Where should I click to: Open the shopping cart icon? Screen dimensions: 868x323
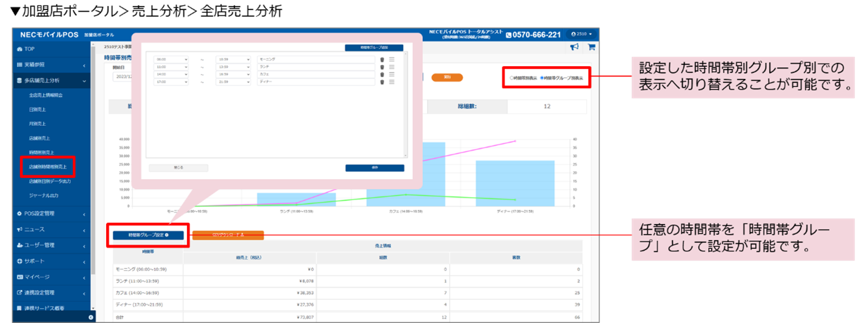pyautogui.click(x=591, y=47)
